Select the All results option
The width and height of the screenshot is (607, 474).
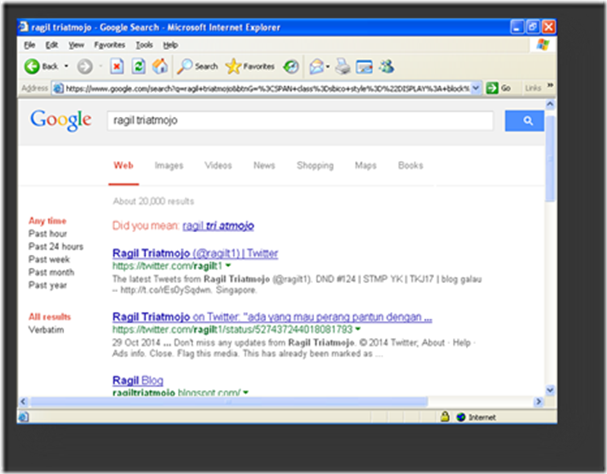(50, 317)
